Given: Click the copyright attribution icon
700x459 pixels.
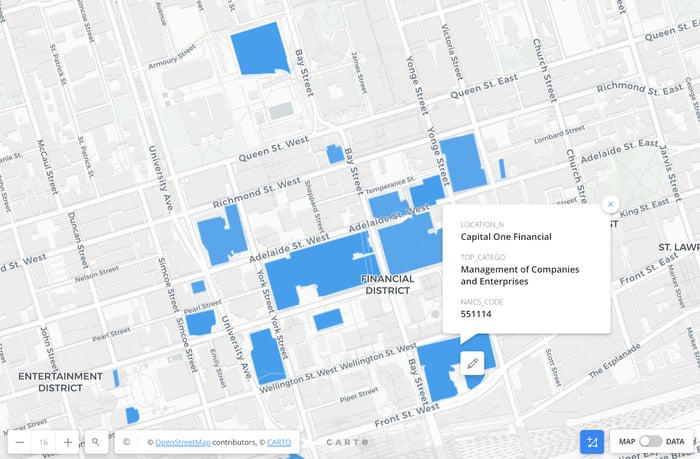Looking at the screenshot, I should click(126, 442).
